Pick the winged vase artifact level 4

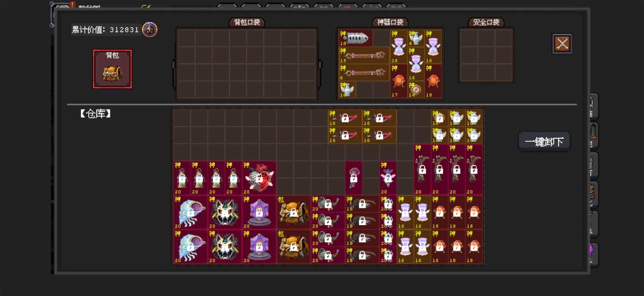click(416, 38)
